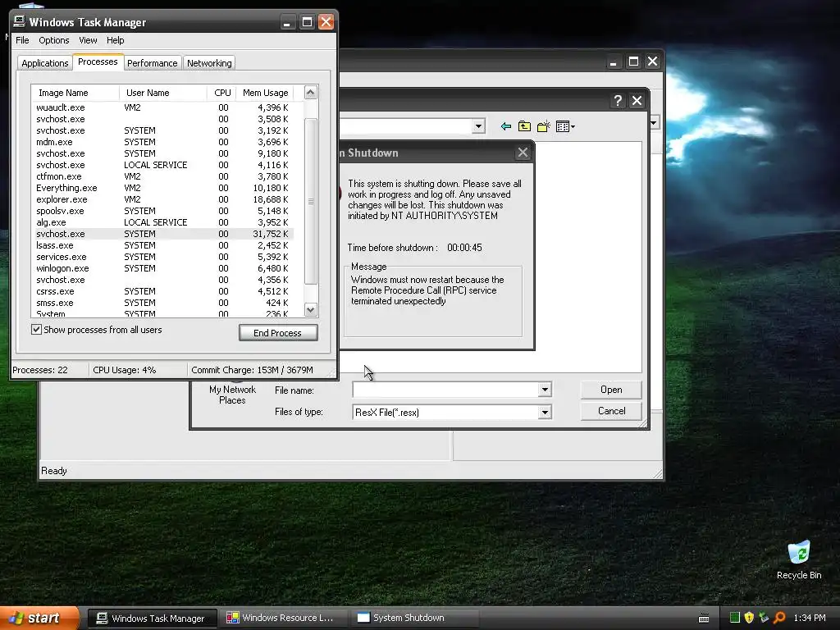Select the mdm.exe process row
840x630 pixels.
(162, 142)
